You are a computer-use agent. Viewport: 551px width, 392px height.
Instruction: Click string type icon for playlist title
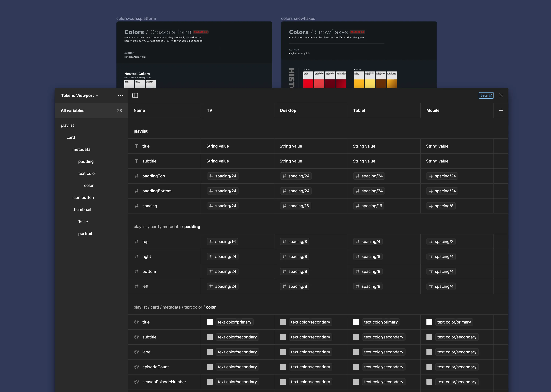coord(137,146)
